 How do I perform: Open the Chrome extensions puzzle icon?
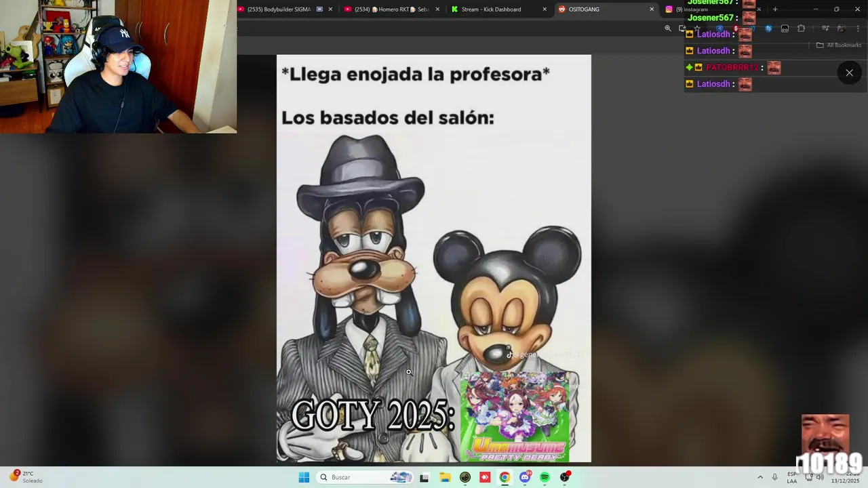click(x=801, y=28)
